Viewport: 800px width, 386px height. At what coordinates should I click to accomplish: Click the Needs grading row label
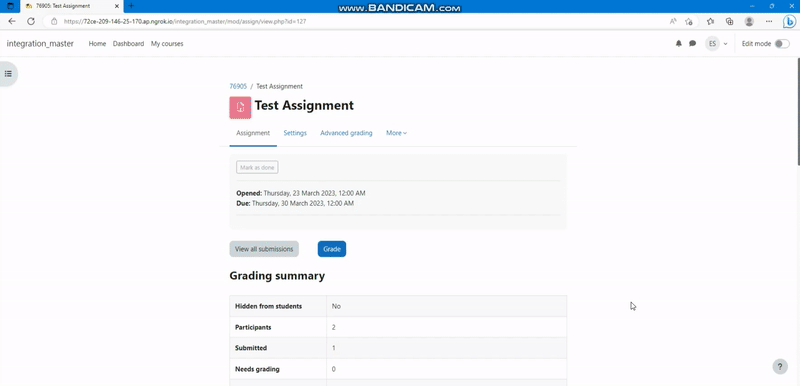point(257,369)
